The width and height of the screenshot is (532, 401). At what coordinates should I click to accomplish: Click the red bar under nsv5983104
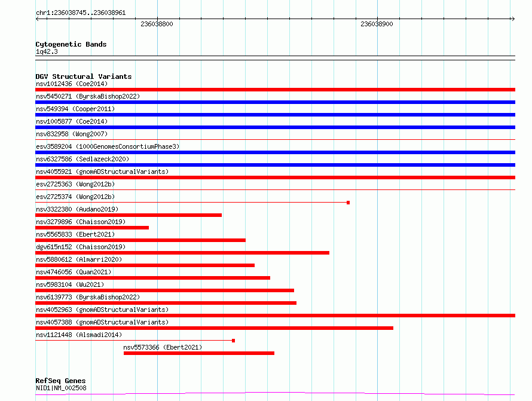tap(164, 290)
